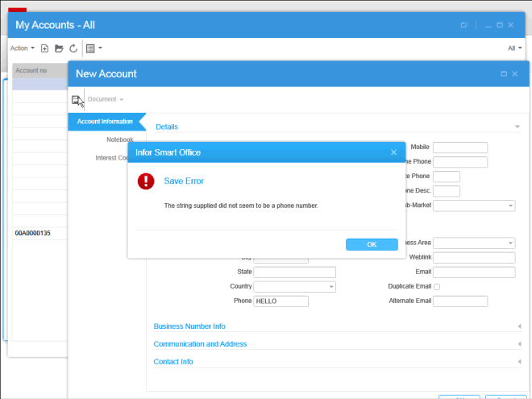The image size is (532, 399).
Task: Toggle the Duplicate Email checkbox
Action: point(437,287)
